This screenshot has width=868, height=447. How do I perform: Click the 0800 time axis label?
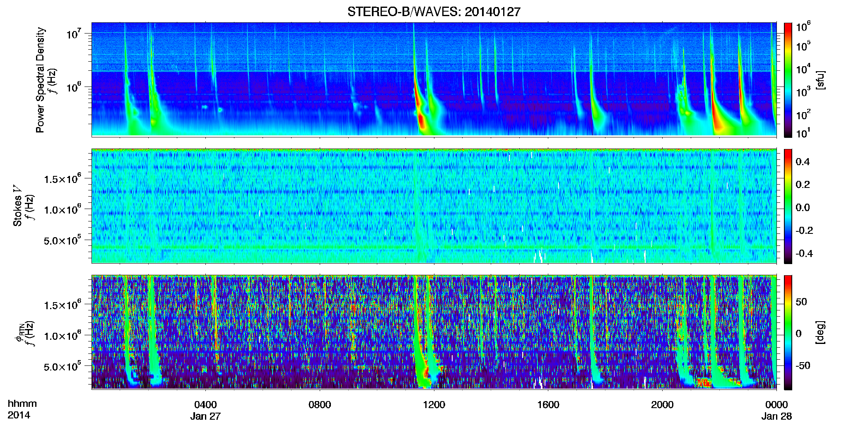pyautogui.click(x=320, y=404)
